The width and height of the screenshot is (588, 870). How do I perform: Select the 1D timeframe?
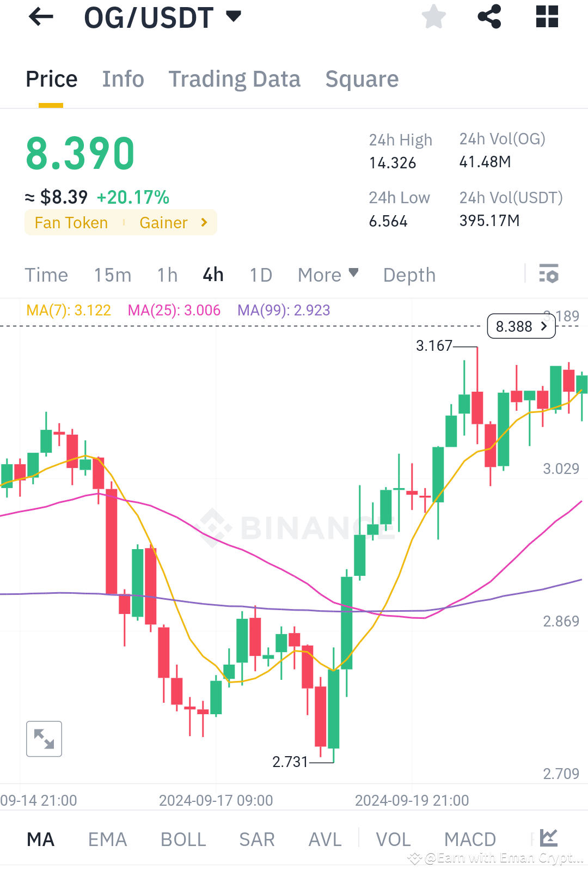pos(260,275)
